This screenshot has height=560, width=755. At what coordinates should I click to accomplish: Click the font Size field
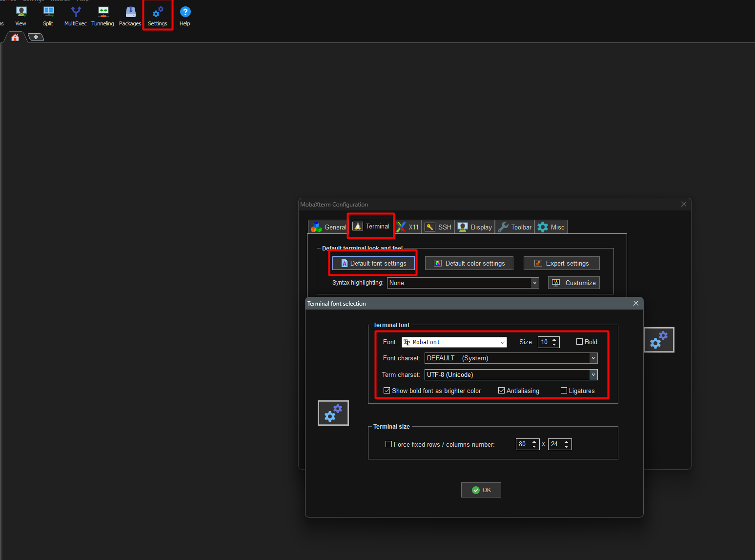(x=544, y=342)
